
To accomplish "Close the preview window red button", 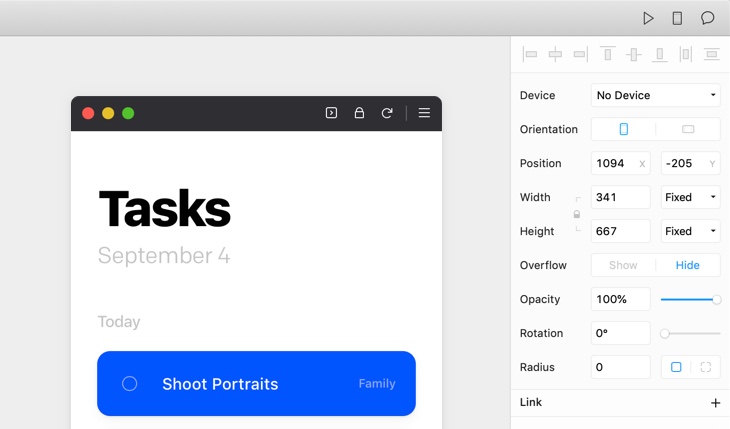I will pyautogui.click(x=88, y=113).
